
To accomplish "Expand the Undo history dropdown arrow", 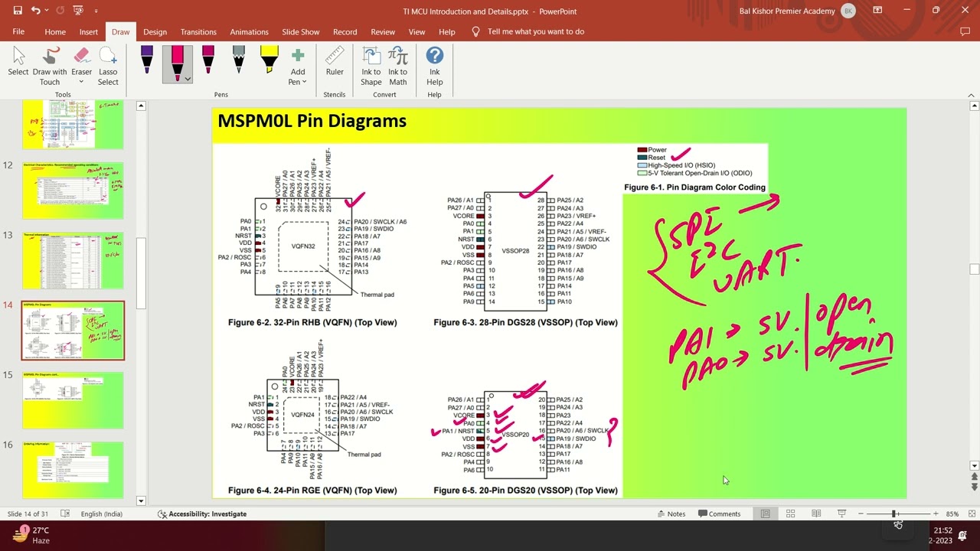I will pyautogui.click(x=46, y=11).
